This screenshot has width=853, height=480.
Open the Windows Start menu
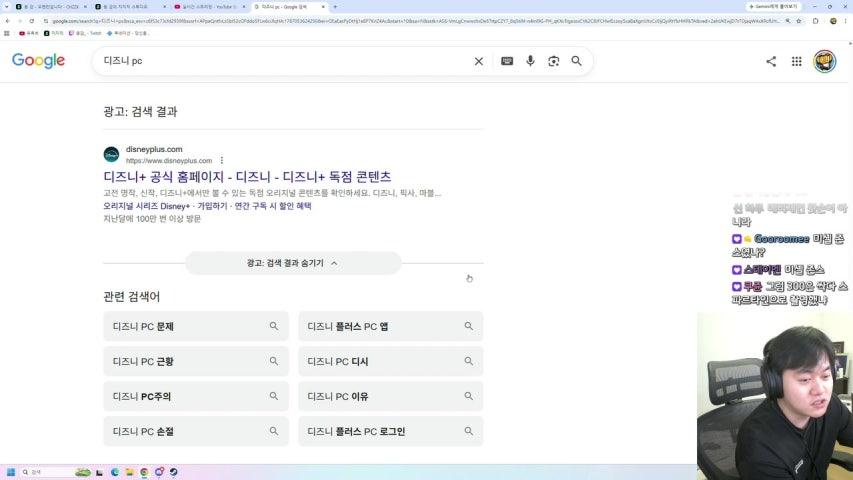[x=10, y=472]
